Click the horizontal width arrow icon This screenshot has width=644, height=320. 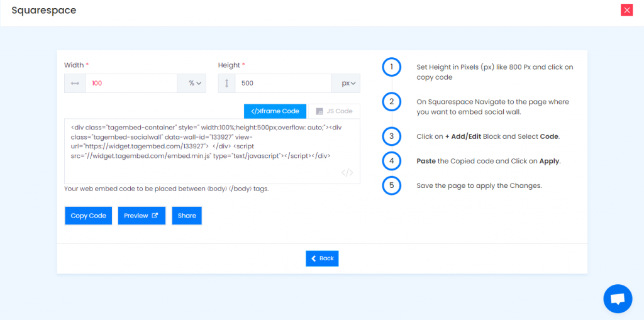(x=75, y=84)
